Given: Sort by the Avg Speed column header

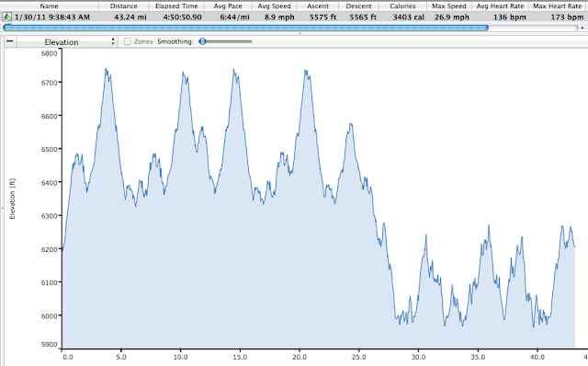Looking at the screenshot, I should 274,6.
